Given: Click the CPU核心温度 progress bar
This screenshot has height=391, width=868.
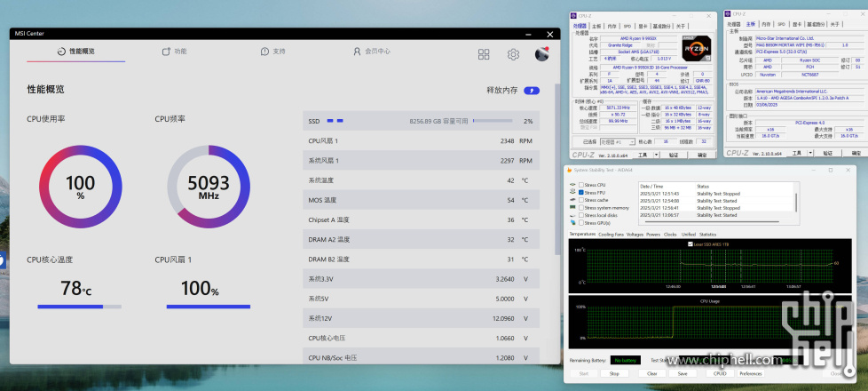Looking at the screenshot, I should pyautogui.click(x=80, y=307).
